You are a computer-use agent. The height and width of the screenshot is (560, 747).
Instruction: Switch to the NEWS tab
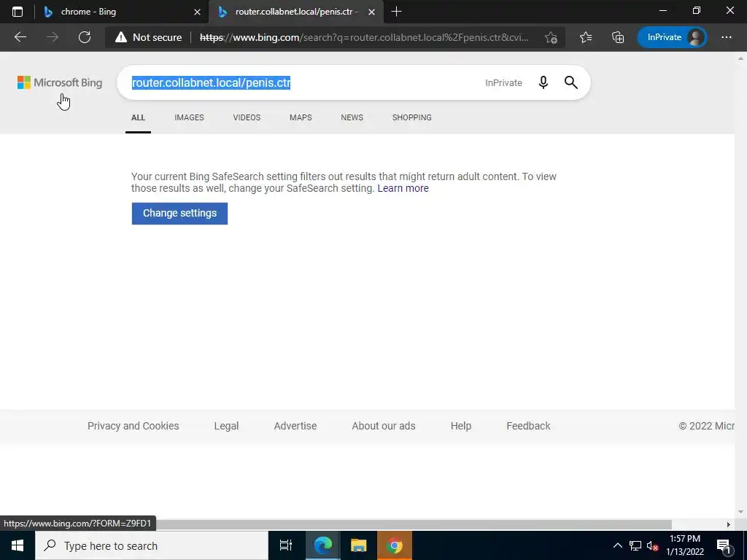[352, 117]
